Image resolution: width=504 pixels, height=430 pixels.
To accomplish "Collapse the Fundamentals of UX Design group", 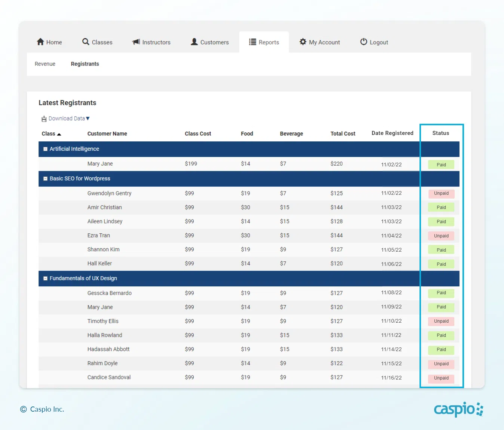I will tap(46, 279).
